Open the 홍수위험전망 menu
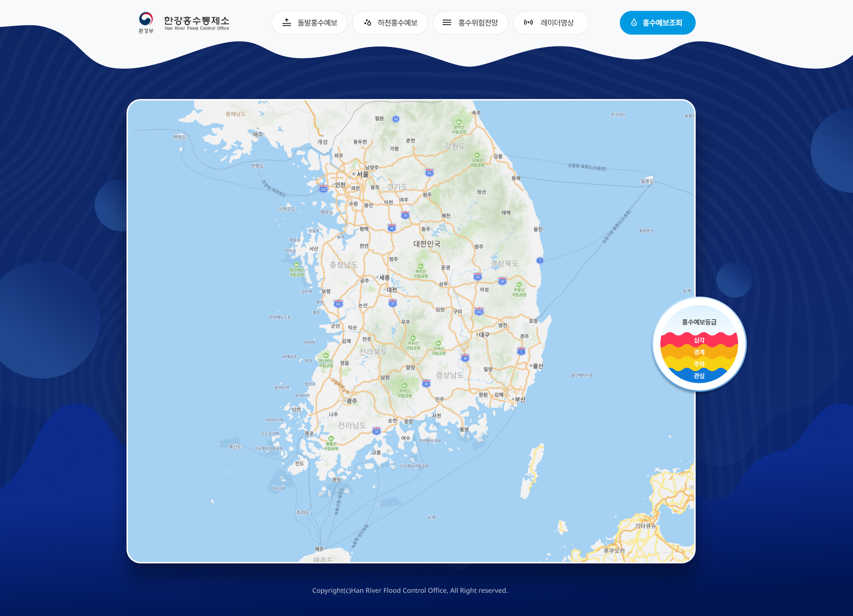This screenshot has height=616, width=853. [x=471, y=23]
